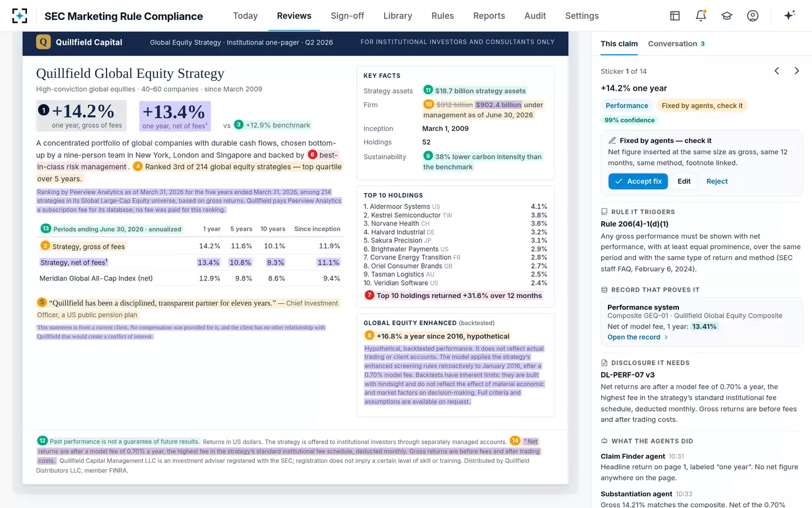Open notifications bell

(701, 16)
